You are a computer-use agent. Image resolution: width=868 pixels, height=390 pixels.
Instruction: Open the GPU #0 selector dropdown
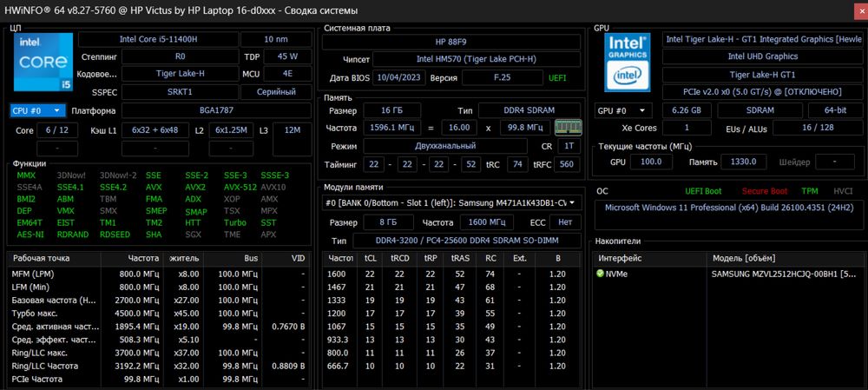pos(623,111)
